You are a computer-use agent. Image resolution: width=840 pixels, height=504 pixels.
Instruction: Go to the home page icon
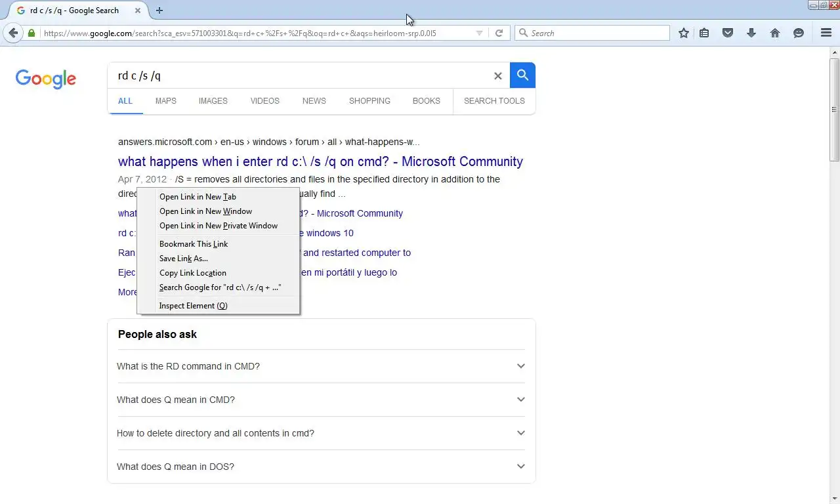tap(775, 33)
